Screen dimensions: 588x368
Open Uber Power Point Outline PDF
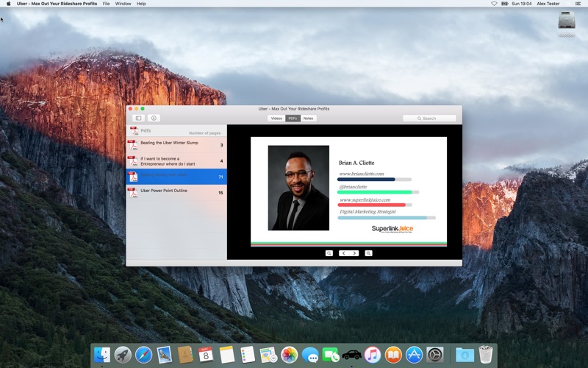[x=176, y=192]
